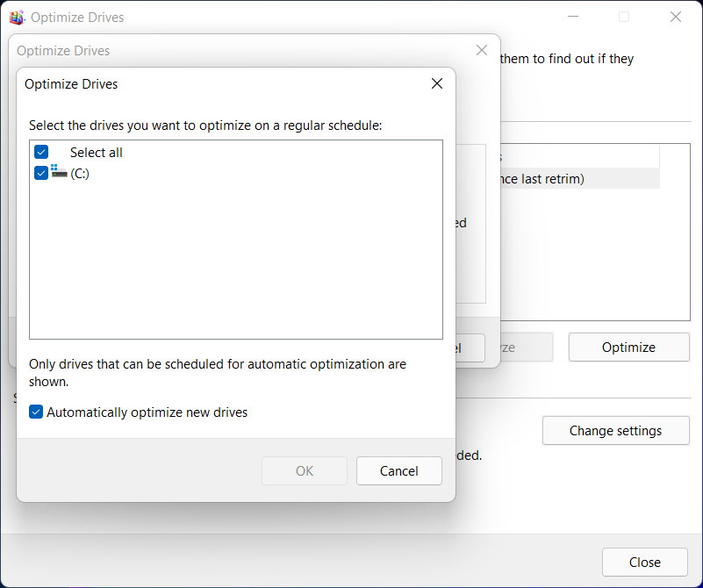This screenshot has width=703, height=588.
Task: Click the C: drive icon in the list
Action: click(60, 172)
